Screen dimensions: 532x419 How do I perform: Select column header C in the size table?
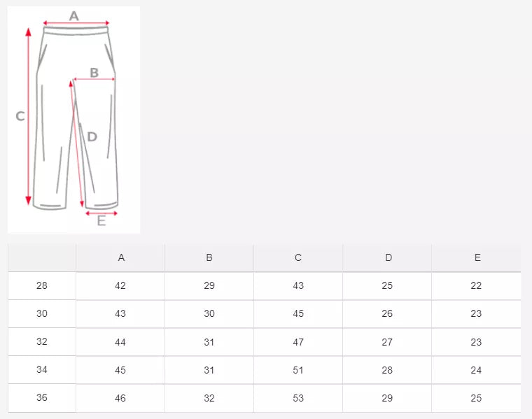click(x=298, y=257)
